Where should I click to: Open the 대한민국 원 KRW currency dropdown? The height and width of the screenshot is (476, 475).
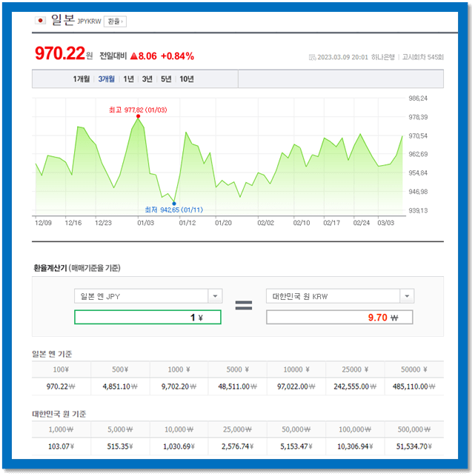click(x=340, y=296)
